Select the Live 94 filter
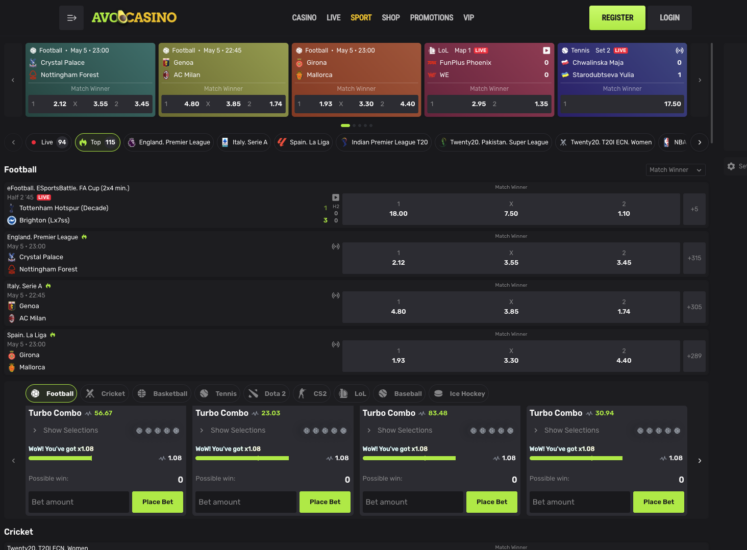Viewport: 747px width, 550px height. click(49, 142)
